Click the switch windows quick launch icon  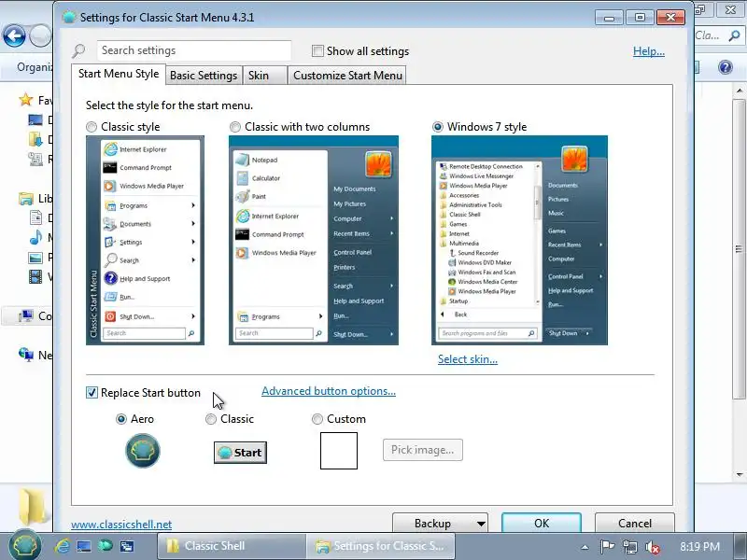click(x=127, y=546)
